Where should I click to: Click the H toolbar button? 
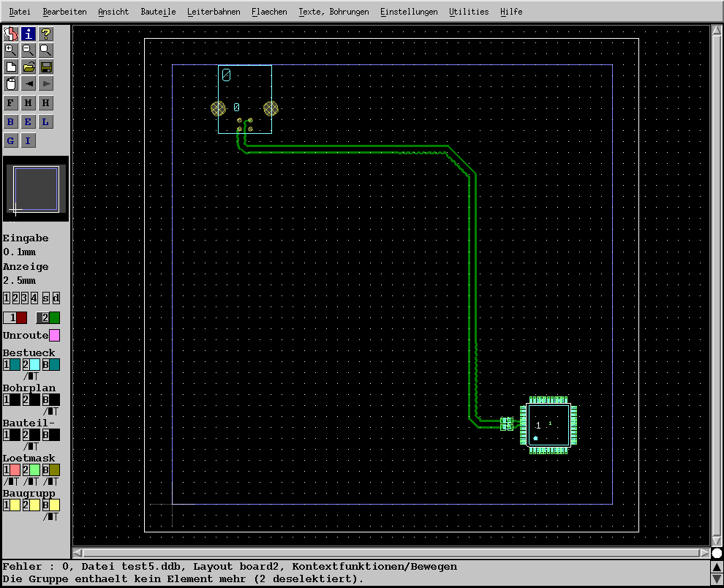coord(46,103)
